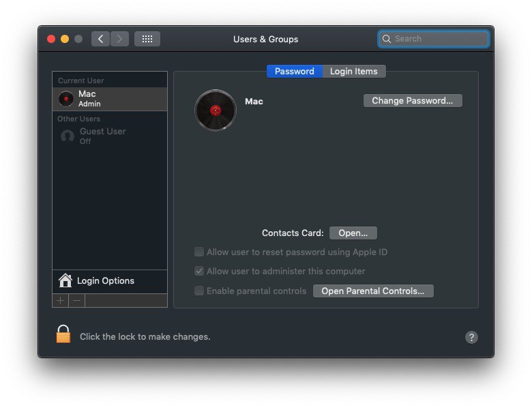Click the "Other Users" header

tap(78, 119)
